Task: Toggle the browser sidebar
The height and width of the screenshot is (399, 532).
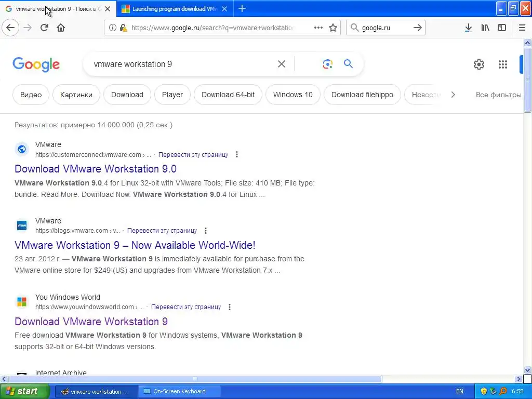Action: pyautogui.click(x=502, y=28)
